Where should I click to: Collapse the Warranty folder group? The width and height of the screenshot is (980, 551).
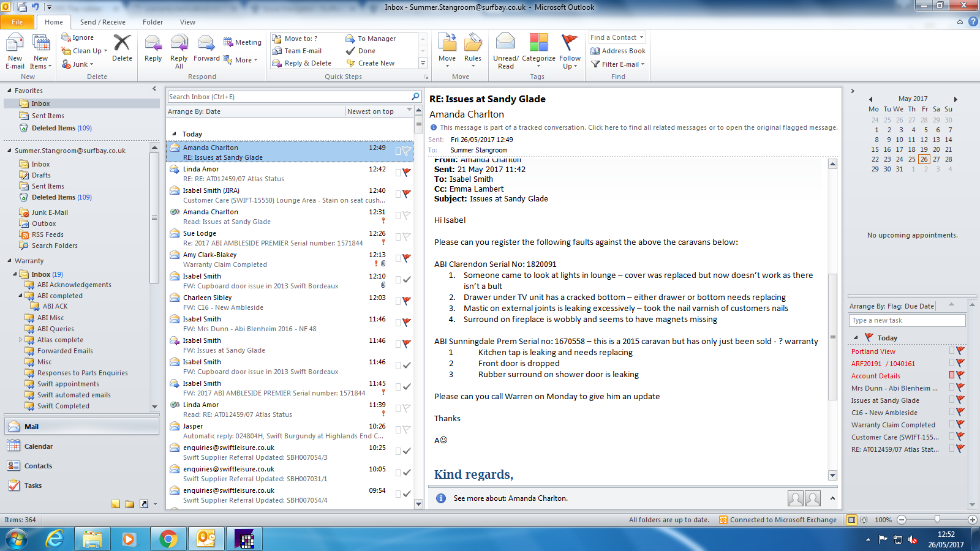click(9, 261)
